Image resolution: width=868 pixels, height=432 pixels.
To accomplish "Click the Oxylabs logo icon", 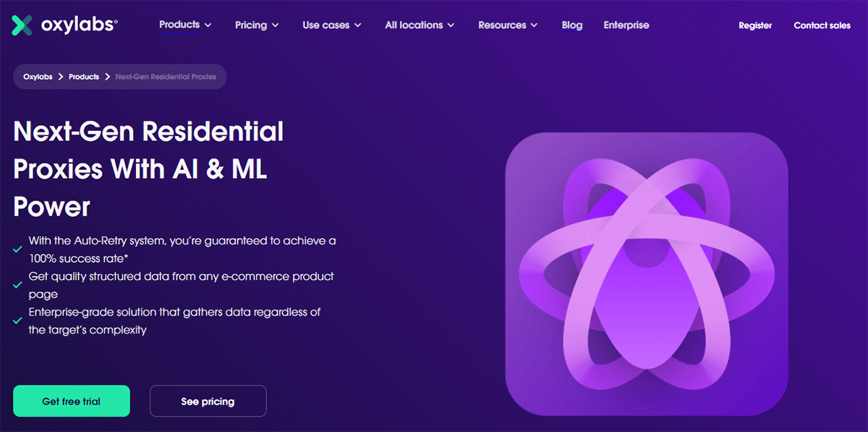I will pos(22,25).
